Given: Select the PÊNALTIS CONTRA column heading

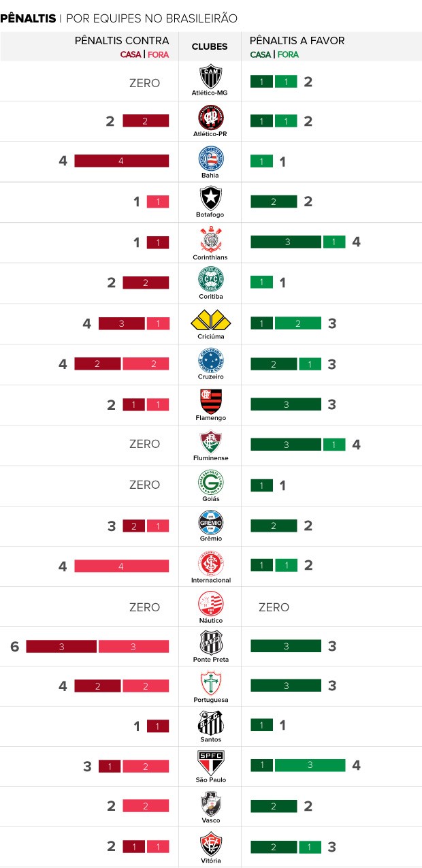Looking at the screenshot, I should click(122, 41).
